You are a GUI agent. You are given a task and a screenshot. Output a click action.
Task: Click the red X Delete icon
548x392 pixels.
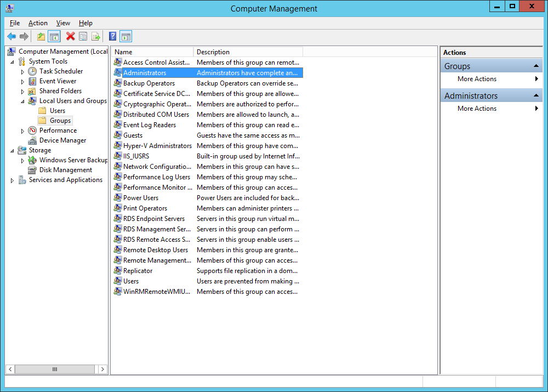coord(70,37)
